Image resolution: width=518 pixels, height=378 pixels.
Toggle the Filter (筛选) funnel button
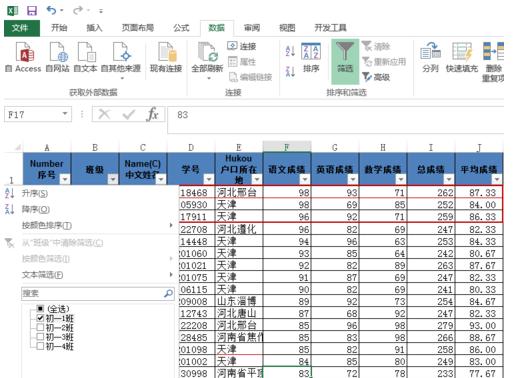tap(345, 61)
